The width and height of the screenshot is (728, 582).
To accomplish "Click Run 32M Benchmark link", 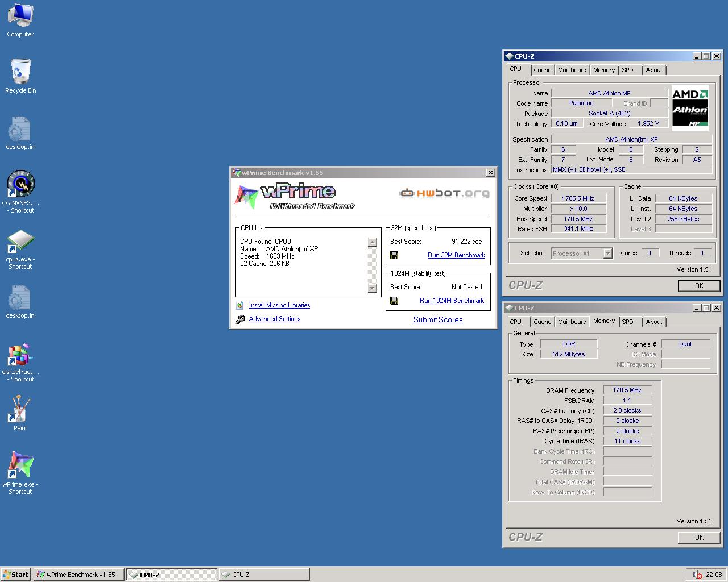I will point(456,255).
